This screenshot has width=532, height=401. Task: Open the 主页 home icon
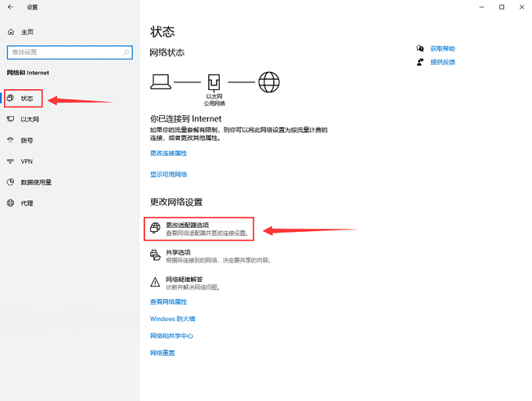(11, 32)
